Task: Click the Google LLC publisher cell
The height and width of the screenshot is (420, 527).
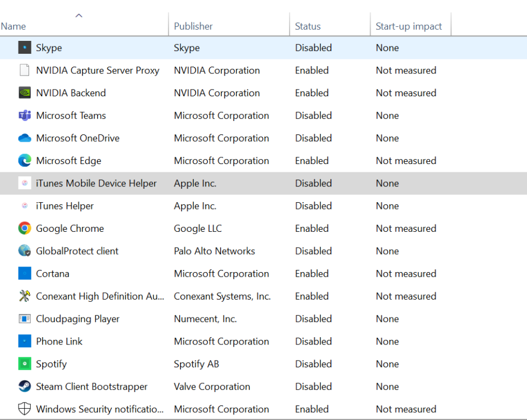Action: (x=198, y=228)
